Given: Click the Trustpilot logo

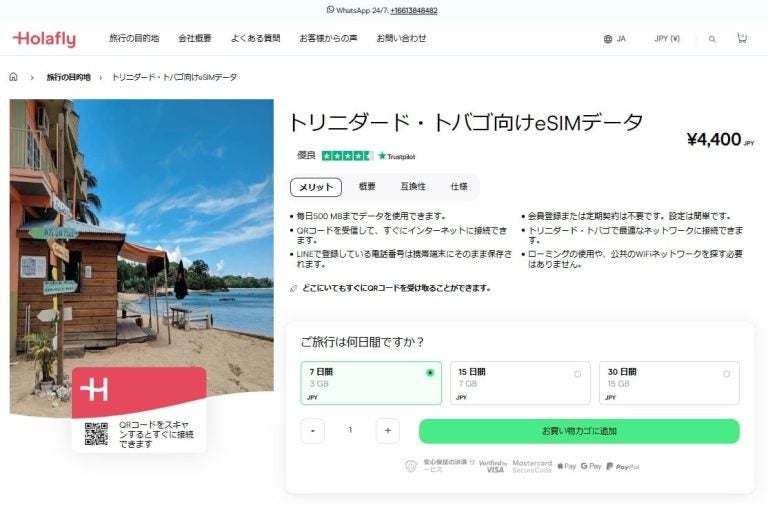Looking at the screenshot, I should click(397, 156).
